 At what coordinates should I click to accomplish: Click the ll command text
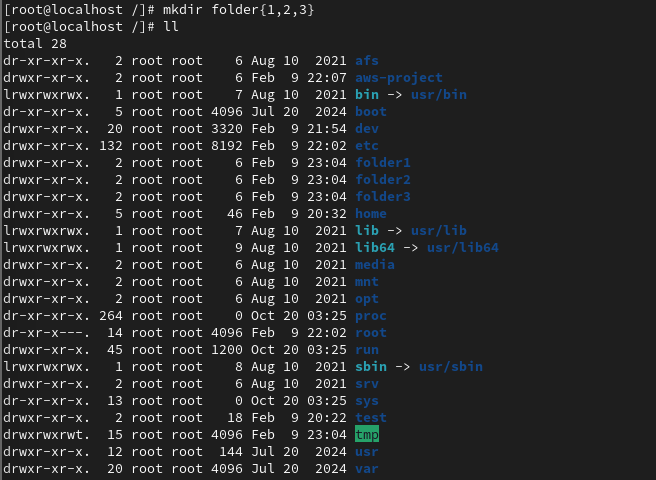point(171,27)
